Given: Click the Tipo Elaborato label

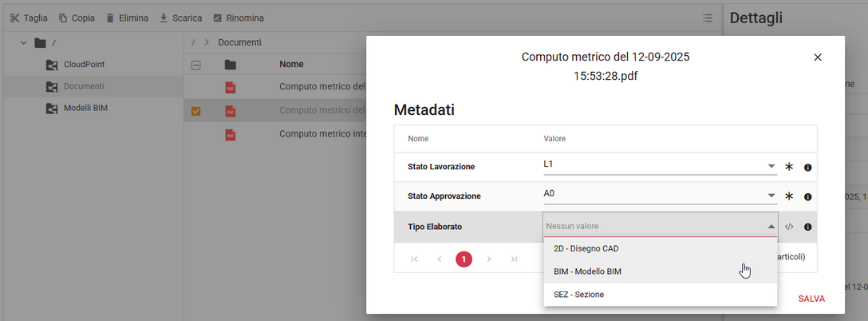Looking at the screenshot, I should (435, 226).
